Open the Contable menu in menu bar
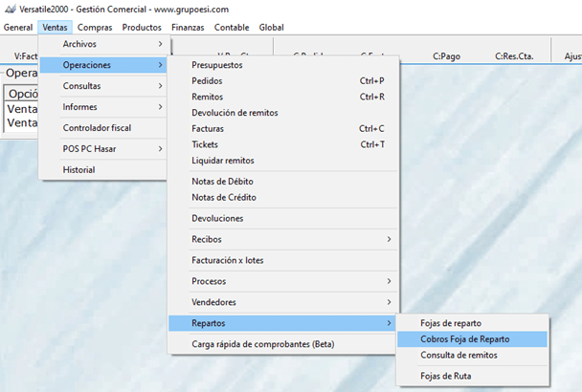The width and height of the screenshot is (582, 392). click(x=232, y=27)
